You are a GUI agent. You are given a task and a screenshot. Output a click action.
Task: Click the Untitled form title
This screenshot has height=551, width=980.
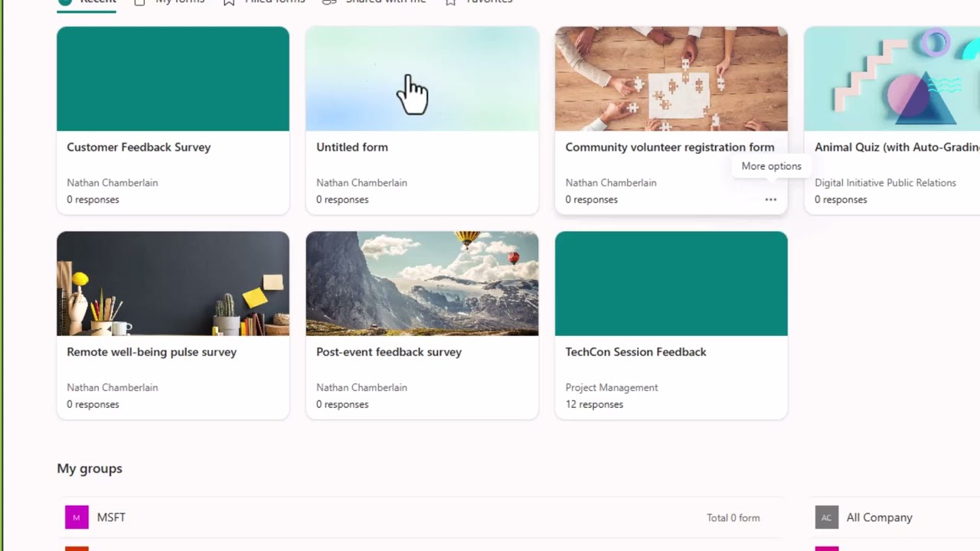point(352,147)
